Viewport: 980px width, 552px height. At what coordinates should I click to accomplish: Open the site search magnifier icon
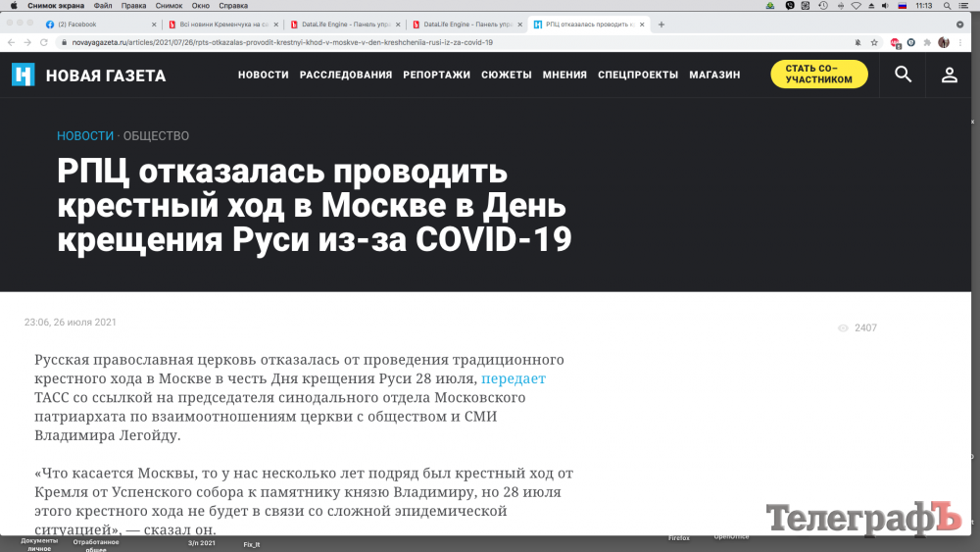coord(903,75)
